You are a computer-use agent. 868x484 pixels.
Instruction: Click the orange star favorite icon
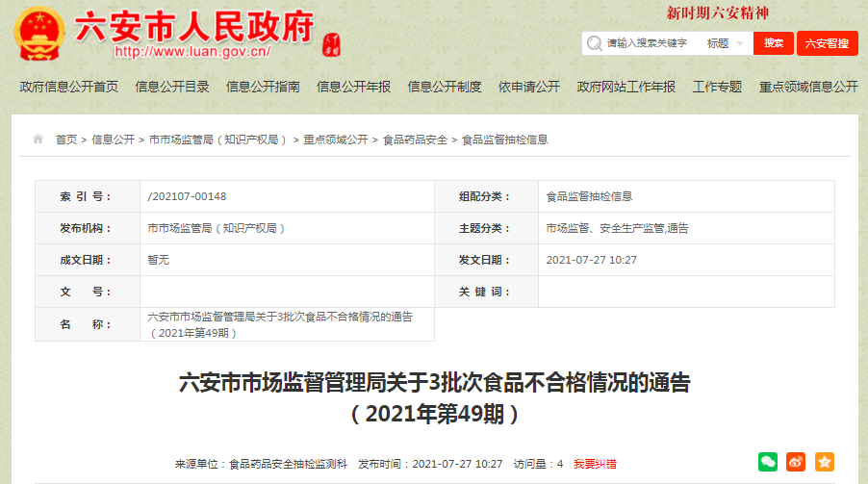825,462
